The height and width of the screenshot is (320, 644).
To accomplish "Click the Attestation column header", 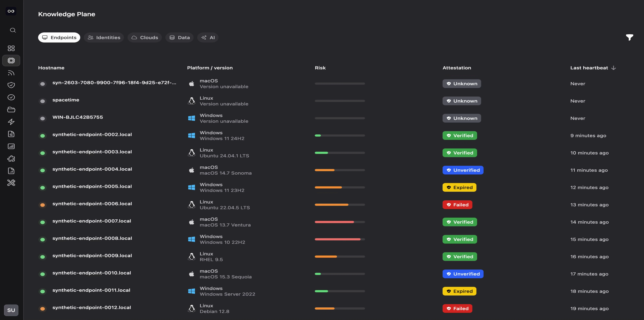I will 457,68.
